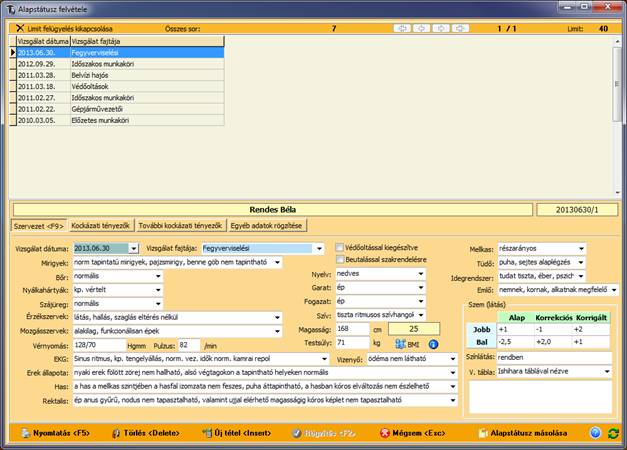Click the Testsúly field showing 71
The height and width of the screenshot is (450, 627).
352,343
